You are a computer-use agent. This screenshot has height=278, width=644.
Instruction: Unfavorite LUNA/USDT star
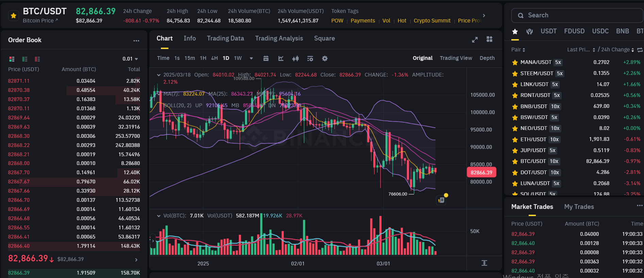[515, 184]
